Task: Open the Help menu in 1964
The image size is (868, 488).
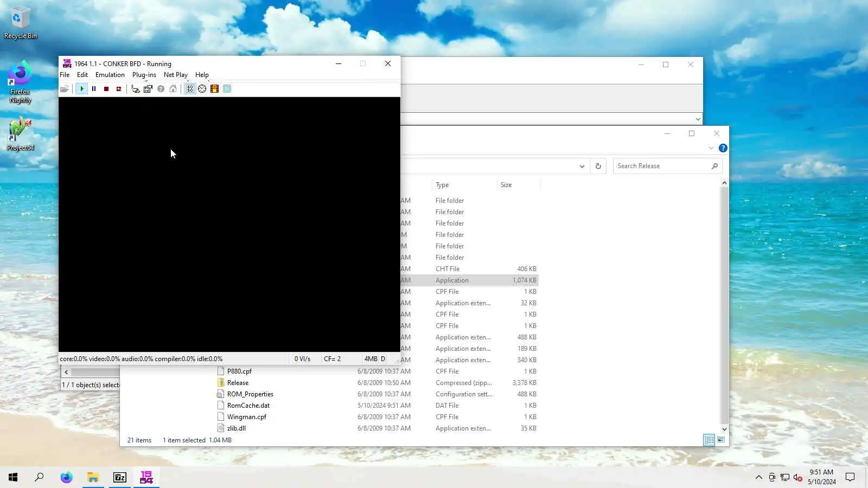Action: click(202, 75)
